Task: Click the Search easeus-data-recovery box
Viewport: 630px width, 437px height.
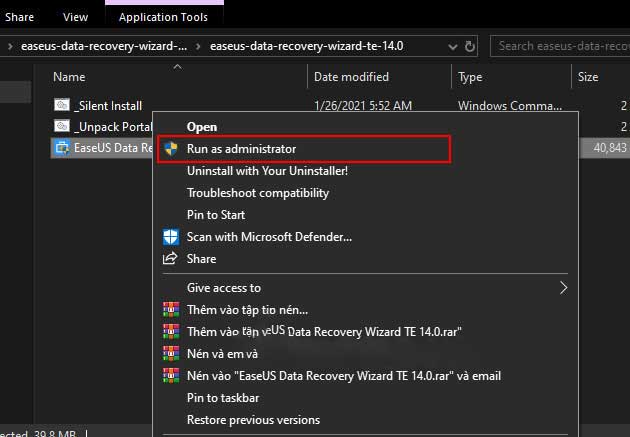Action: [x=560, y=46]
